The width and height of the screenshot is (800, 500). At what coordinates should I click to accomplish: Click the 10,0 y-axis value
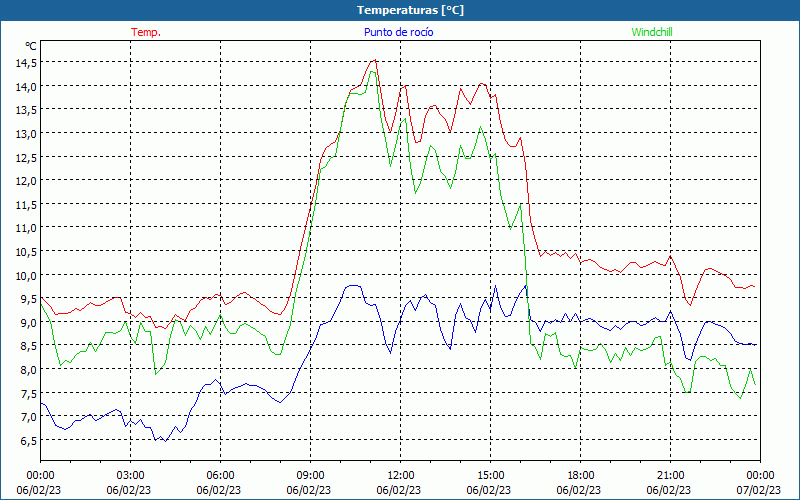(x=26, y=275)
